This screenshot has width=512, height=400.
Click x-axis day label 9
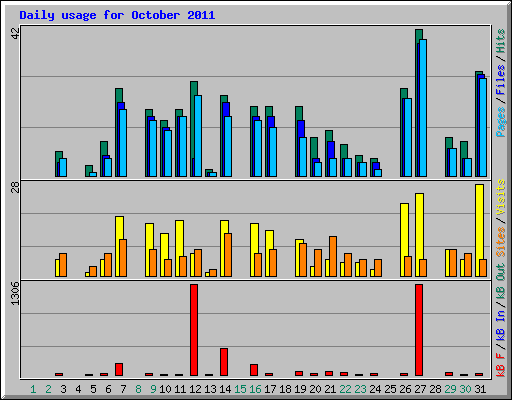(x=153, y=389)
